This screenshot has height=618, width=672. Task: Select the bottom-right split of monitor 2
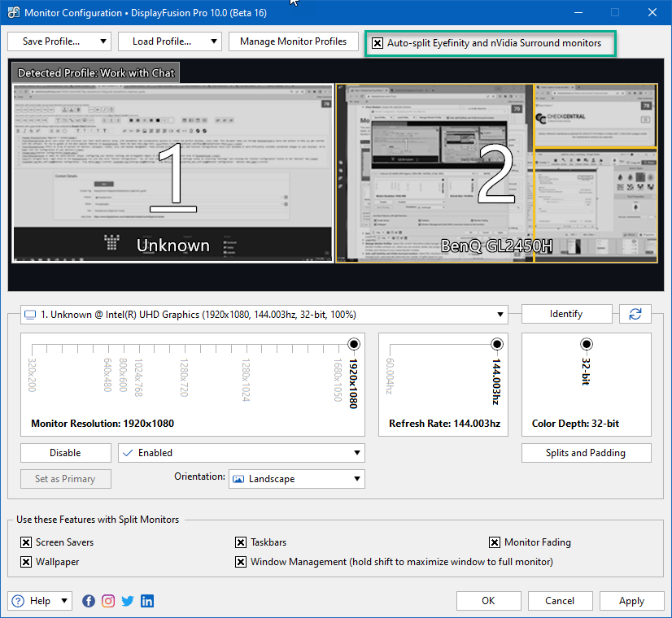coord(596,206)
